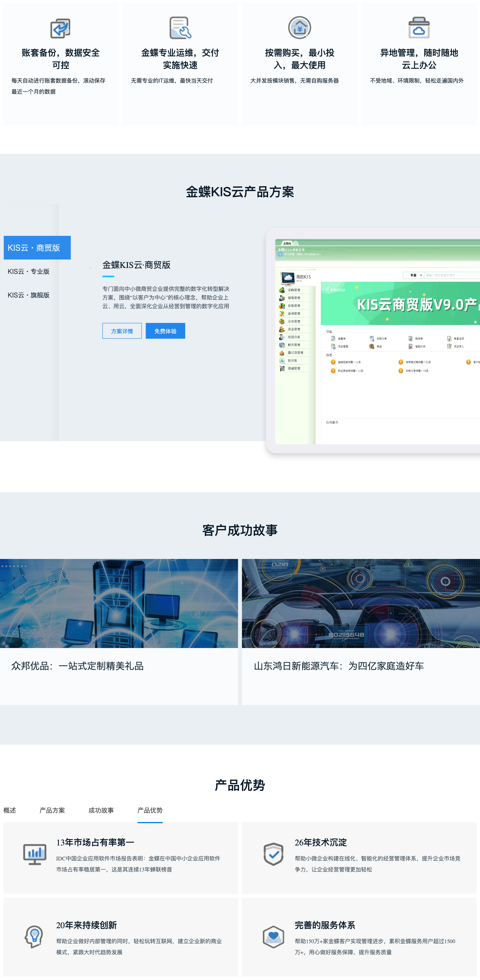The width and height of the screenshot is (480, 980).
Task: Click the large 产品优势 section heading
Action: (240, 785)
